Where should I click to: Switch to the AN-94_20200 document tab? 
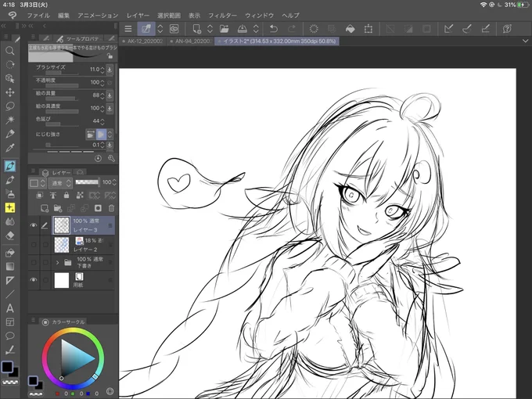point(191,41)
